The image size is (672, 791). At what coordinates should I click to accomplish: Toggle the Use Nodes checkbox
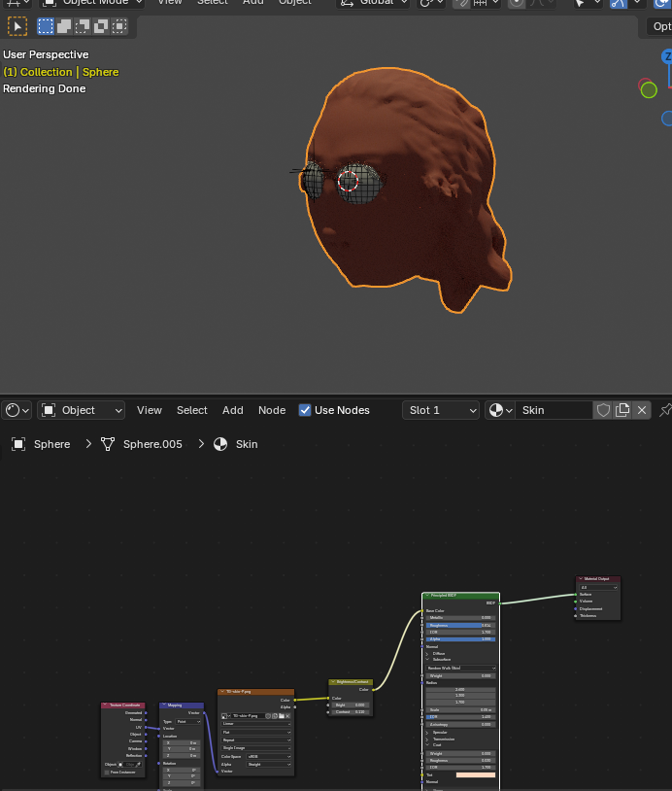click(305, 410)
